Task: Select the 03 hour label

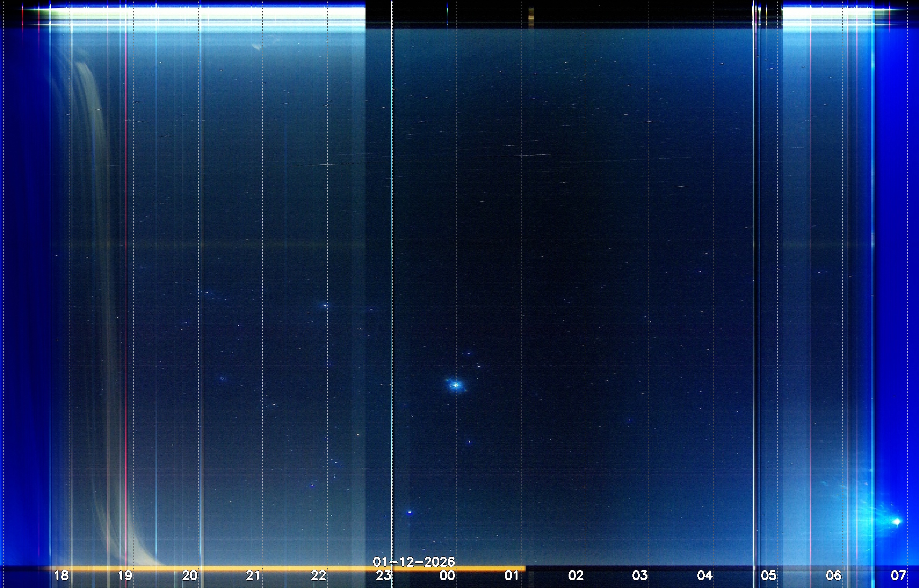Action: pos(640,576)
